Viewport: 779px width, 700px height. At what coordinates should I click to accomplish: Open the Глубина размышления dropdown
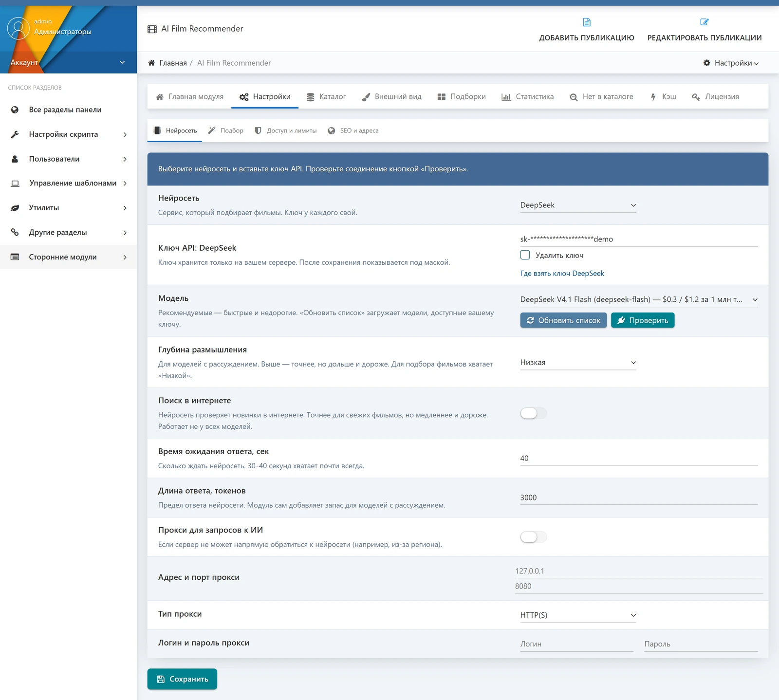pyautogui.click(x=578, y=362)
